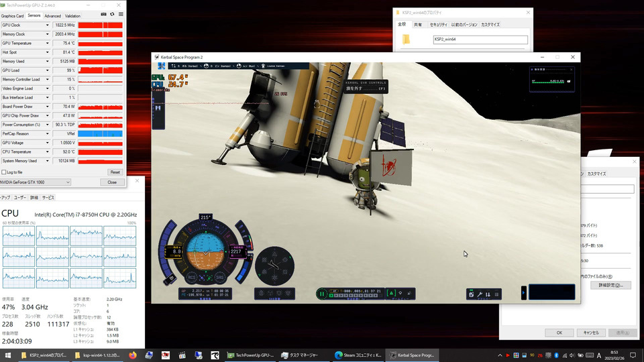Open CPU Temperature sensor dropdown
The height and width of the screenshot is (362, 644).
pyautogui.click(x=47, y=152)
